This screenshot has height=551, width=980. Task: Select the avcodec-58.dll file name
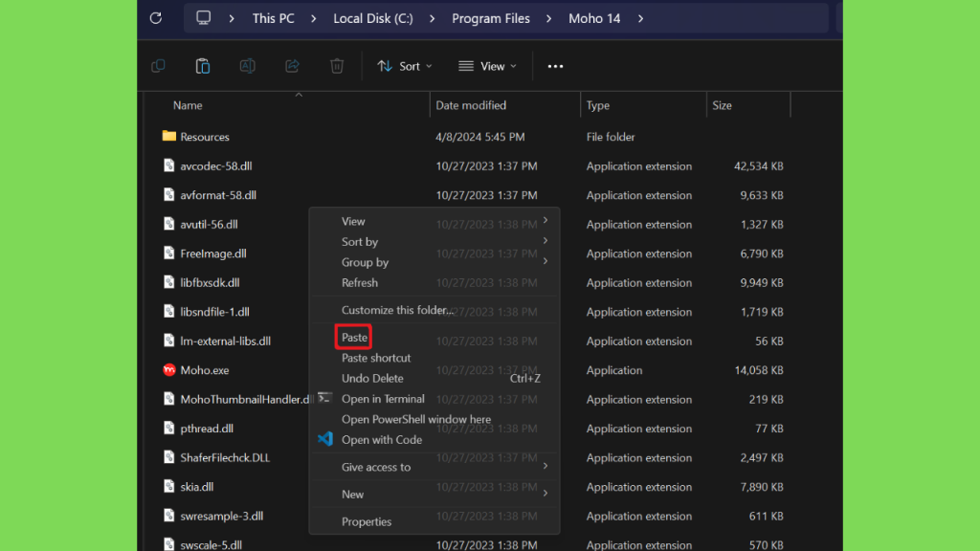tap(215, 166)
